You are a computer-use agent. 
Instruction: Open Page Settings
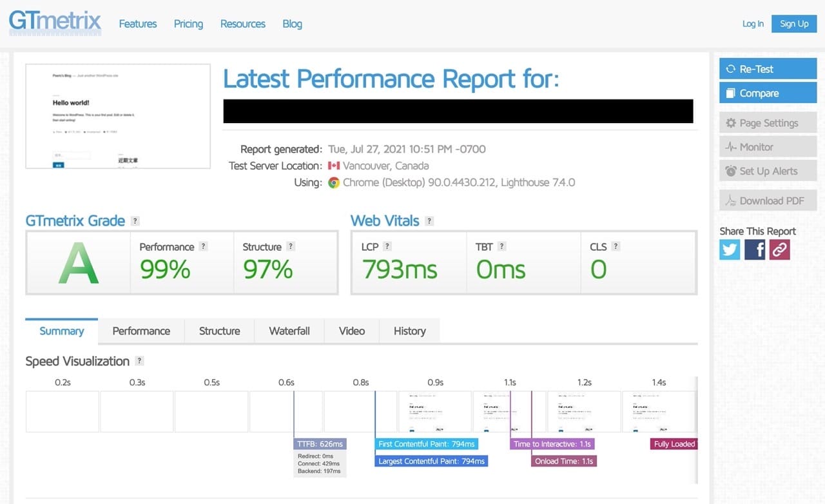coord(768,123)
